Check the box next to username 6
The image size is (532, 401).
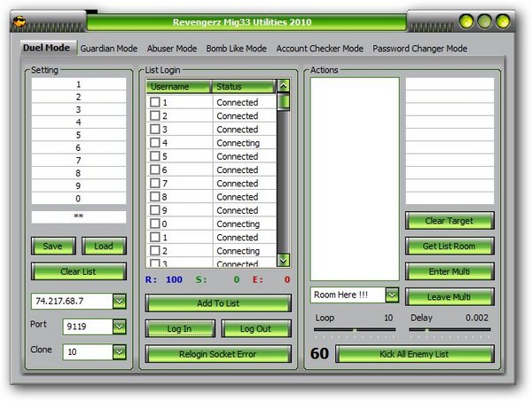tap(154, 169)
